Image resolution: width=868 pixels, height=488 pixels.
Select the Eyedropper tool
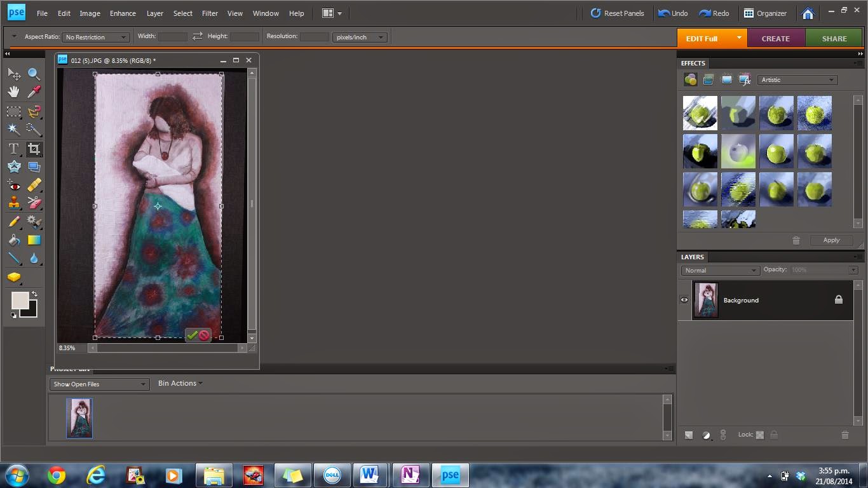(34, 92)
